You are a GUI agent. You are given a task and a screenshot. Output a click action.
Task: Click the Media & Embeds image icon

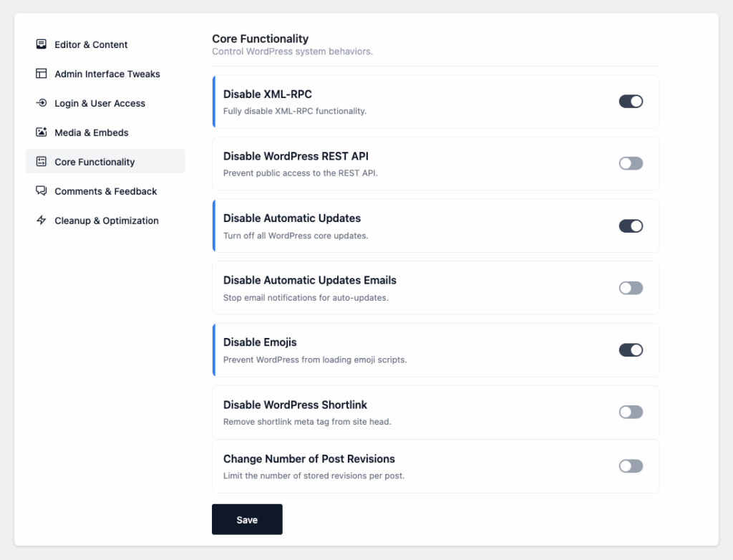pyautogui.click(x=42, y=132)
